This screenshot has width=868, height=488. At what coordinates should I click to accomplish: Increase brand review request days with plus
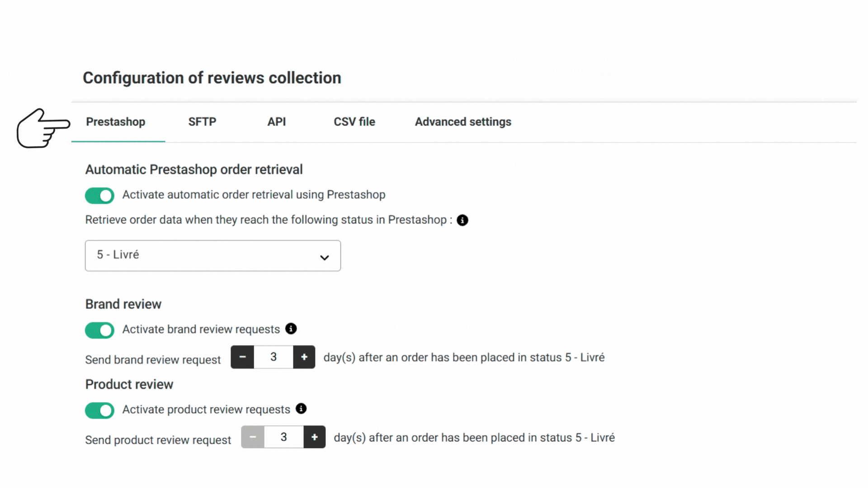click(304, 357)
